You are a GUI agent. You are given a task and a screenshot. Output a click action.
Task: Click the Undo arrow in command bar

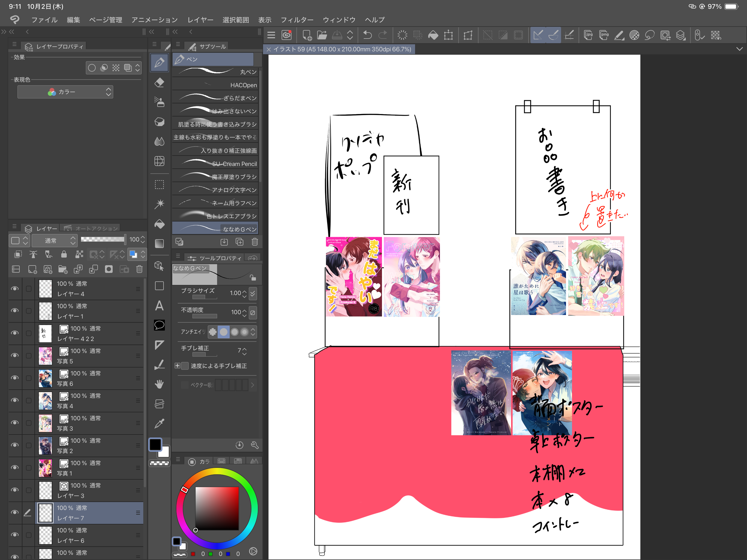pyautogui.click(x=367, y=35)
